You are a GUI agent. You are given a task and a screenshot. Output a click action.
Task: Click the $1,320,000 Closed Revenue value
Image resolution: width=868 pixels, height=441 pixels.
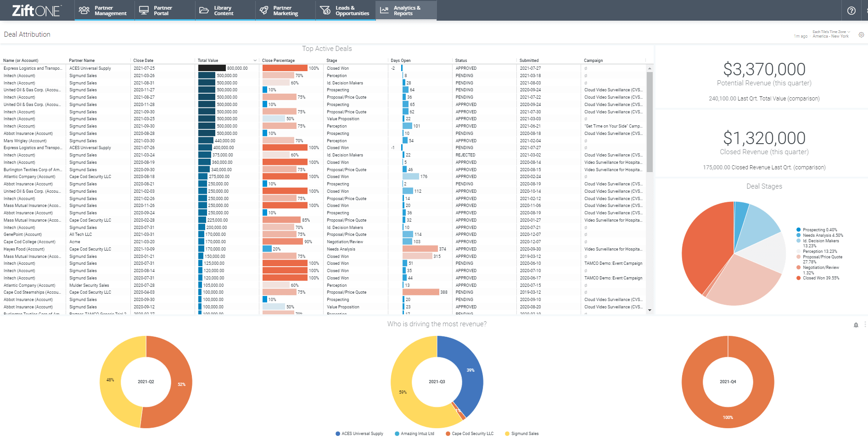[764, 138]
